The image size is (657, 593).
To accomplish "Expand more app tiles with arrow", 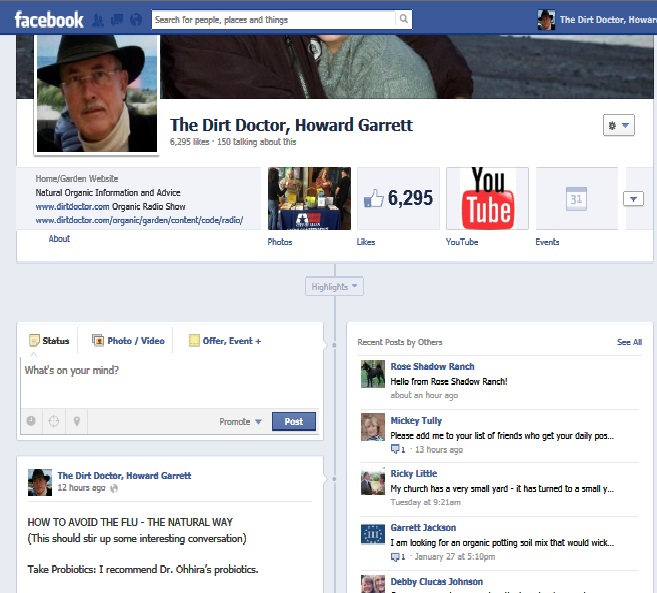I will [x=633, y=199].
